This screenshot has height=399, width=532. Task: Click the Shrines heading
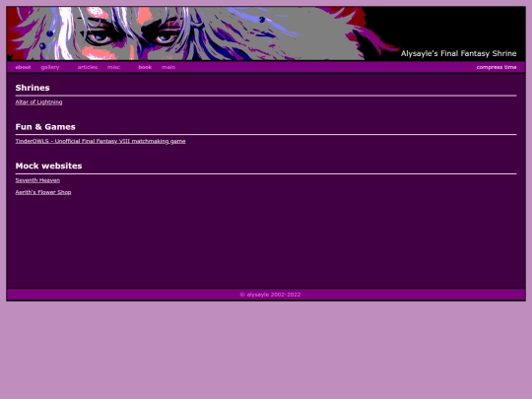point(33,88)
